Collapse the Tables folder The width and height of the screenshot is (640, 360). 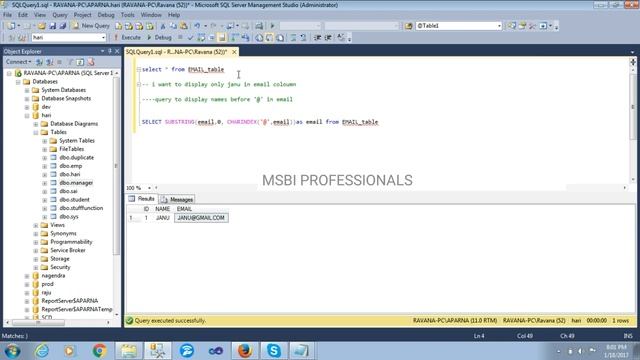pyautogui.click(x=36, y=132)
